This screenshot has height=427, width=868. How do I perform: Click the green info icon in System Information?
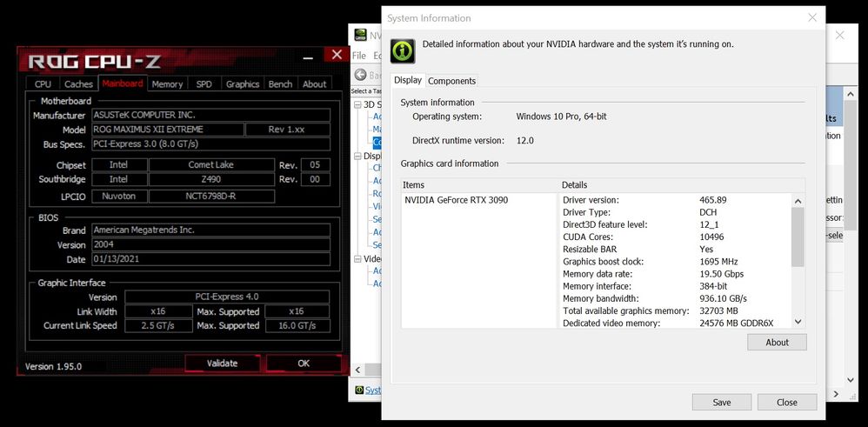coord(403,51)
